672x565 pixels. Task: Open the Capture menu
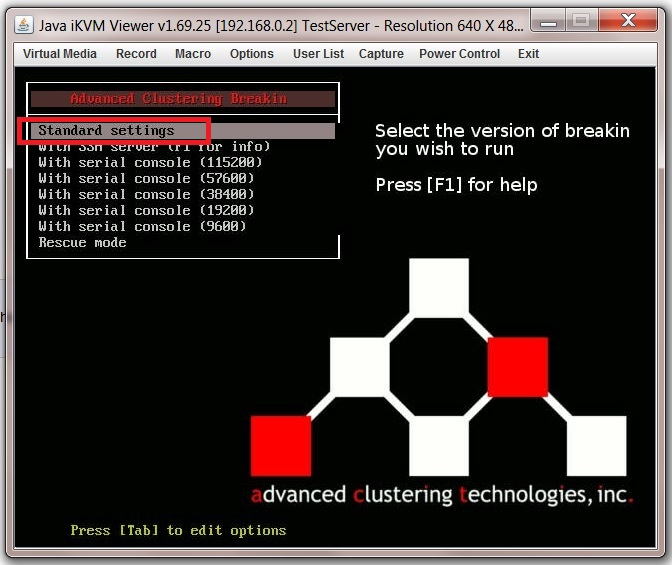point(381,54)
